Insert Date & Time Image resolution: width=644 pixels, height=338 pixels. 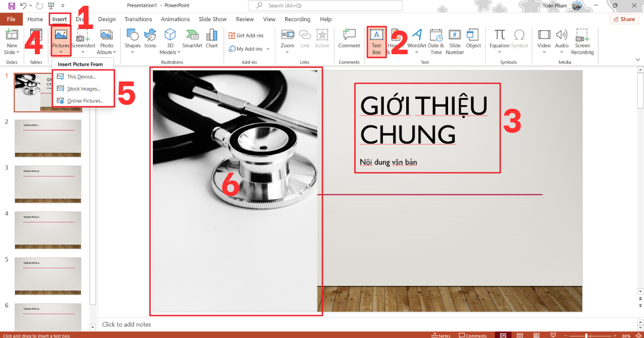tap(436, 42)
